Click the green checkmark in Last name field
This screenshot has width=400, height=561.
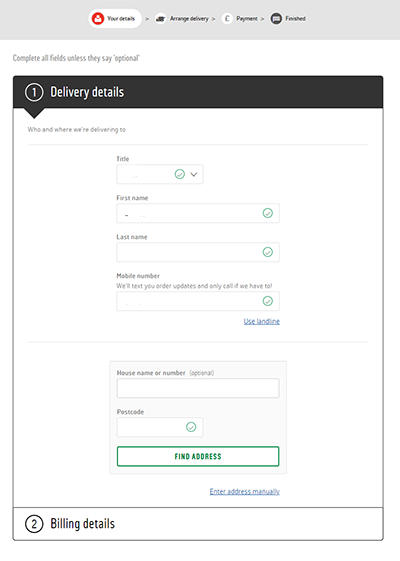click(268, 252)
